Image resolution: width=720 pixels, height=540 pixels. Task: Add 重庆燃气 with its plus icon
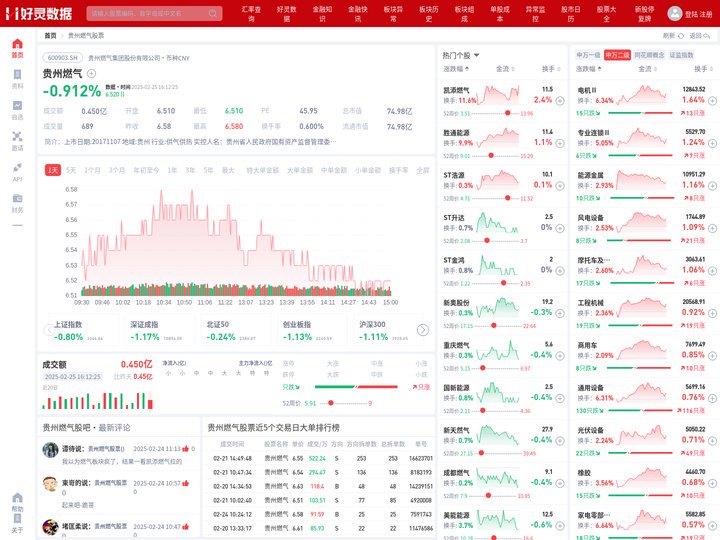pos(560,356)
